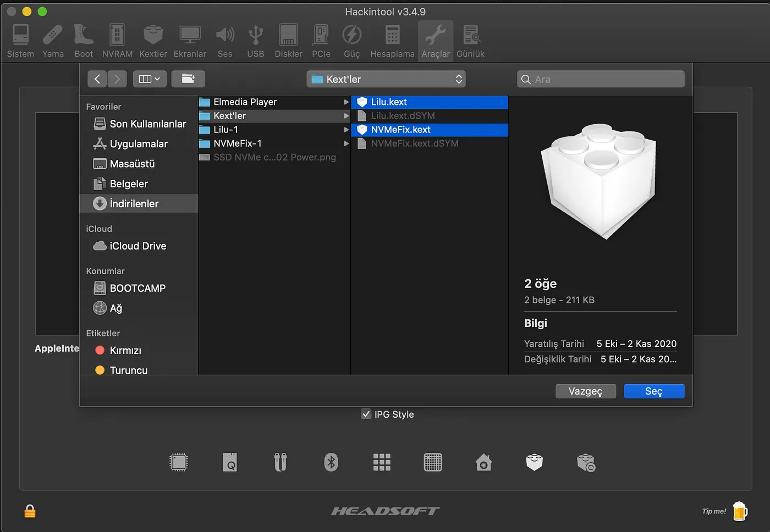Select İndirilenler in the sidebar
The image size is (770, 532).
(139, 203)
